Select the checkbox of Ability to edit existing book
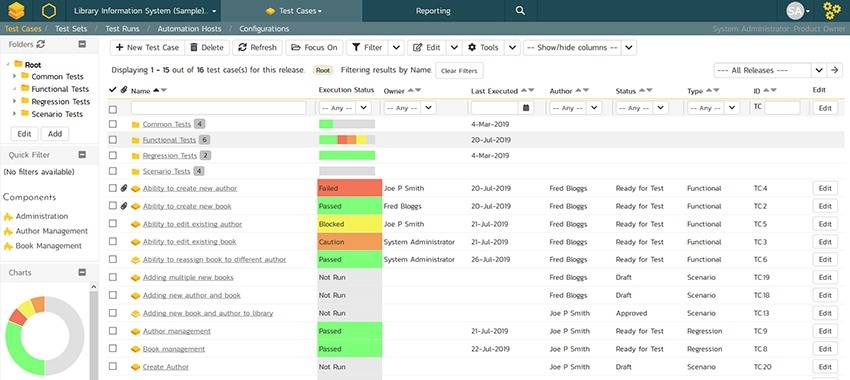850x380 pixels. [x=113, y=242]
